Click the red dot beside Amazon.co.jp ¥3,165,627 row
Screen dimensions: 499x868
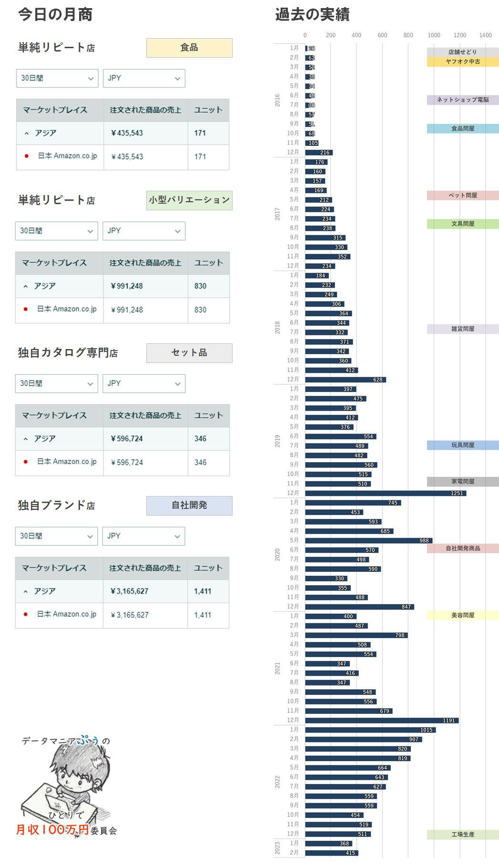click(26, 614)
